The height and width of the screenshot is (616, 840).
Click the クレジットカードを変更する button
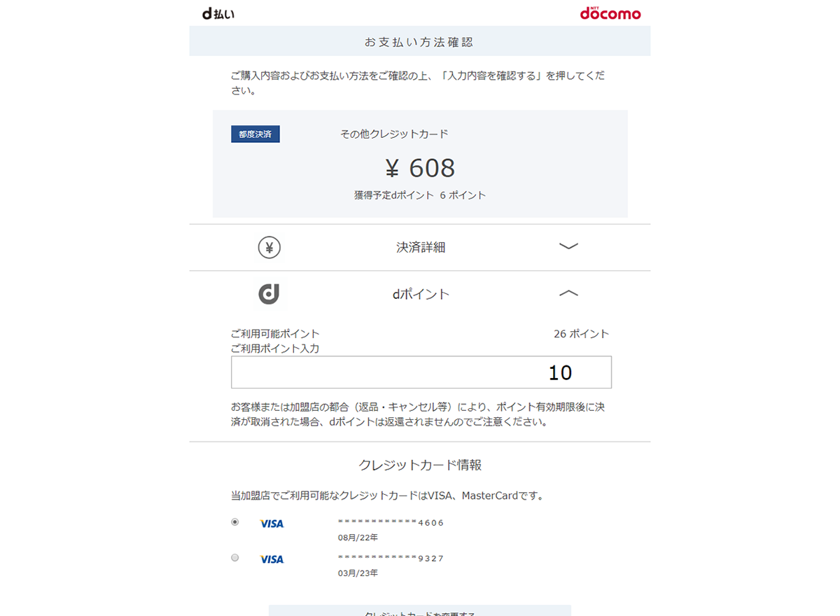click(420, 610)
